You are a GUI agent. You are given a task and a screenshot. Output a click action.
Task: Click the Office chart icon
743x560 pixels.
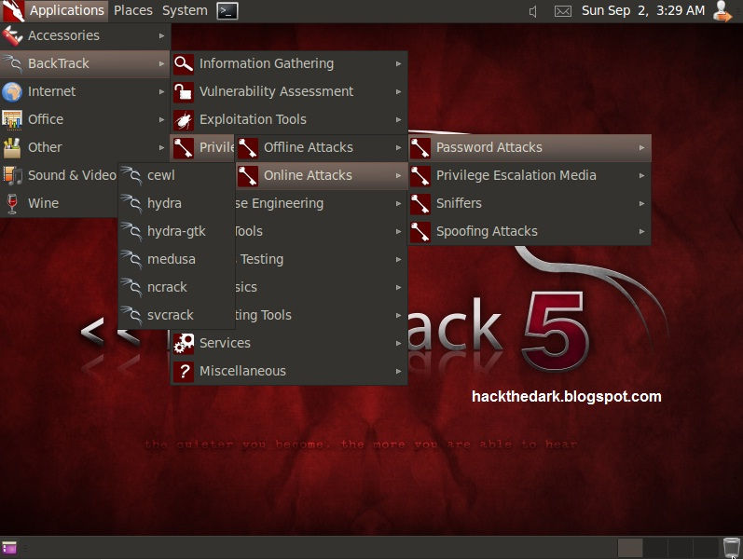point(12,119)
